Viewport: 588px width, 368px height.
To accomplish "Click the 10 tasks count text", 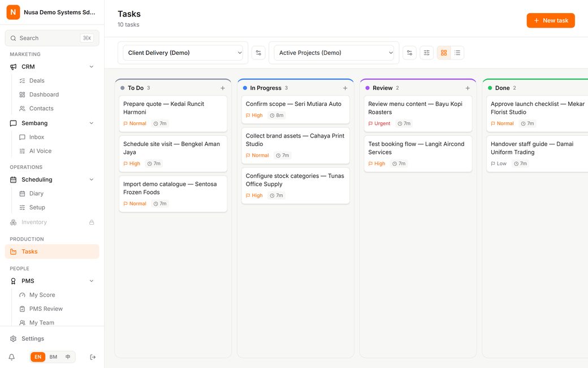I will (128, 24).
